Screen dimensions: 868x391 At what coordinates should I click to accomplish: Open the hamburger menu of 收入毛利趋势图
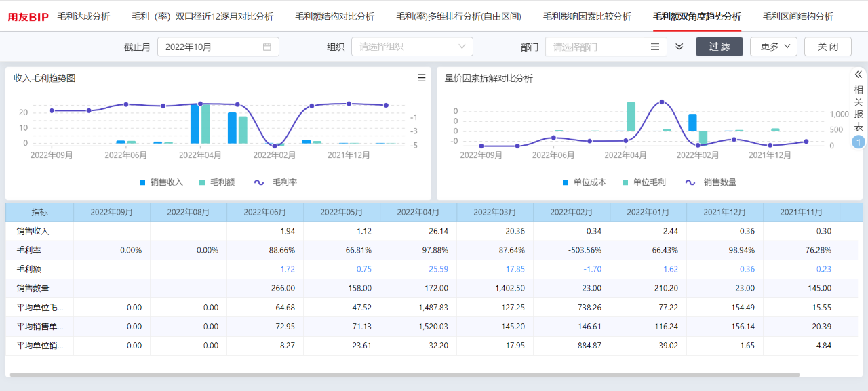421,78
